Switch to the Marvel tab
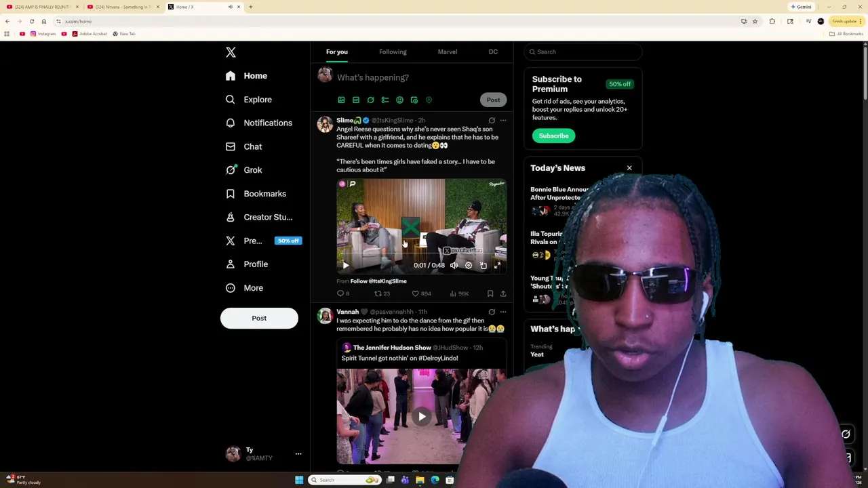The height and width of the screenshot is (488, 868). [448, 52]
